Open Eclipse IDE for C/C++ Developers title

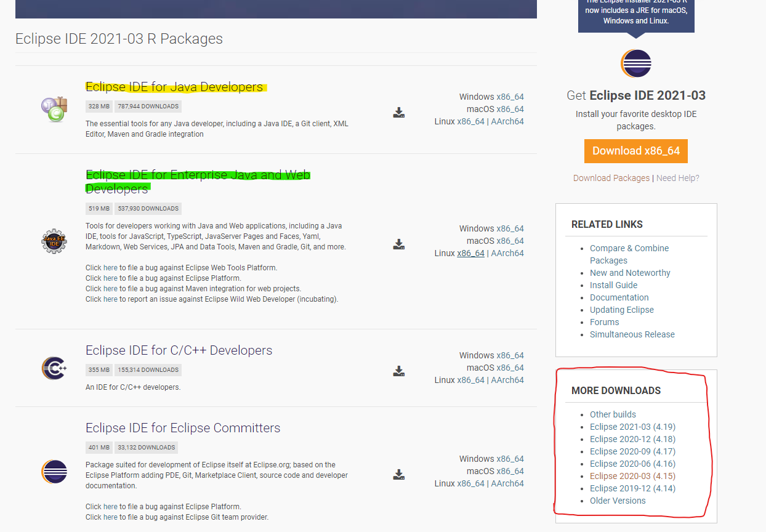click(x=179, y=350)
